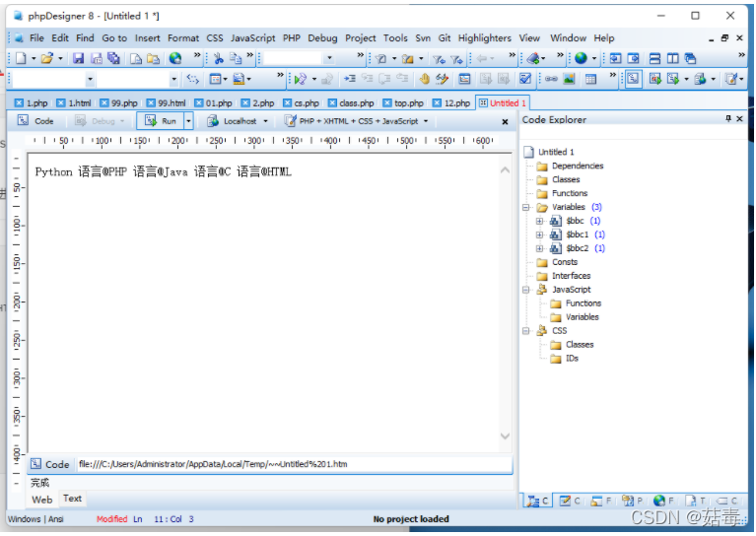Click the Code button in preview toolbar
The height and width of the screenshot is (536, 756).
click(x=35, y=121)
